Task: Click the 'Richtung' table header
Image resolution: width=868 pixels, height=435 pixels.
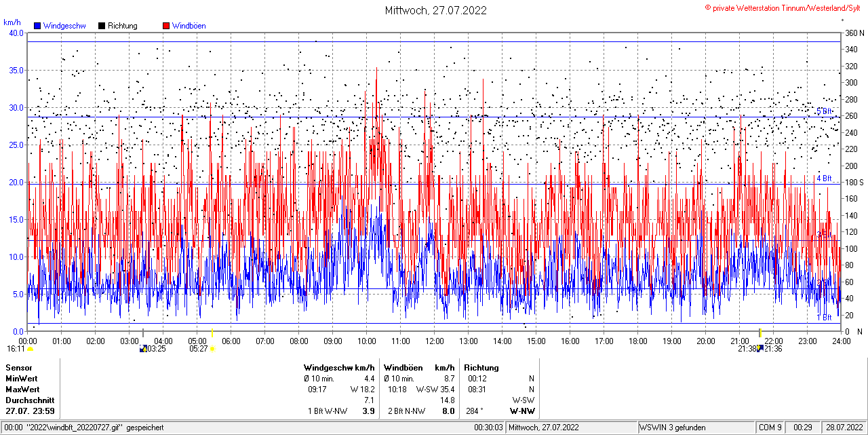Action: [x=481, y=367]
